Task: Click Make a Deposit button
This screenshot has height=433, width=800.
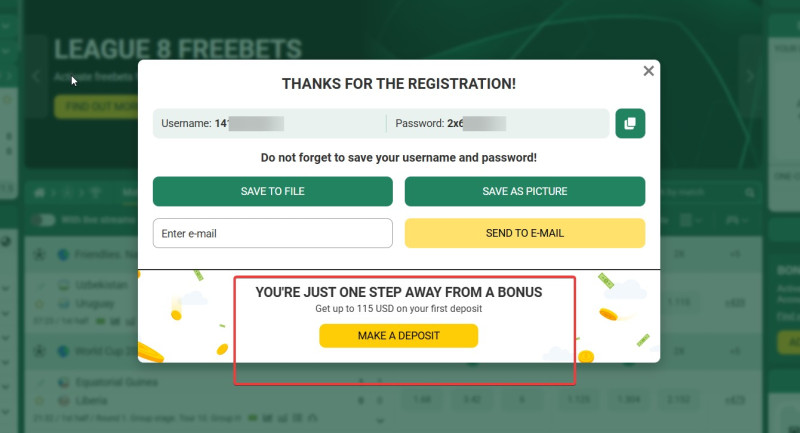Action: [x=398, y=336]
